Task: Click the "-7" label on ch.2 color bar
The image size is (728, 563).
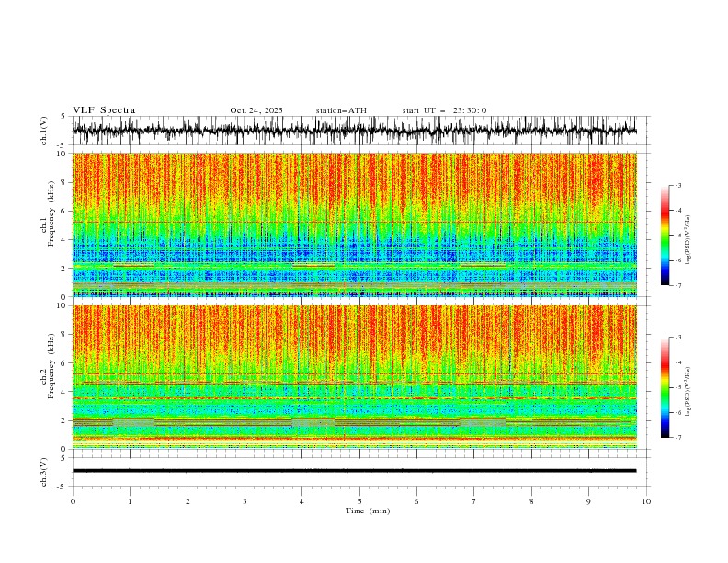Action: click(678, 438)
